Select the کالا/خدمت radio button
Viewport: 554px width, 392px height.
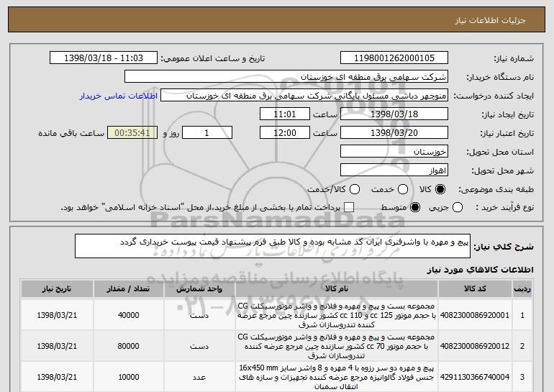(x=343, y=189)
